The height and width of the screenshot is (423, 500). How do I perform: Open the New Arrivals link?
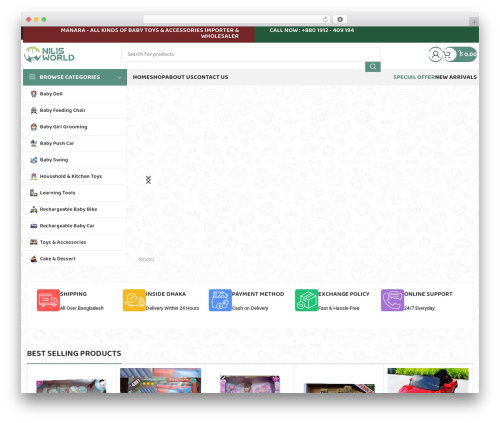(456, 77)
